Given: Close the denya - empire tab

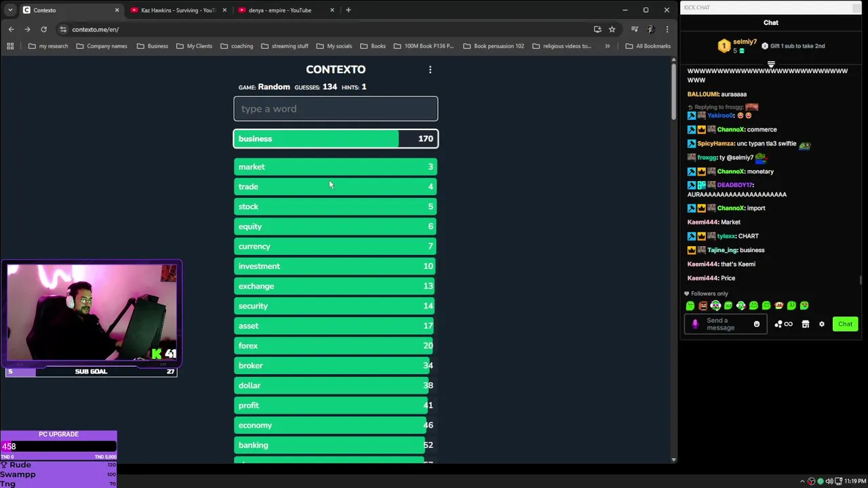Looking at the screenshot, I should pyautogui.click(x=332, y=10).
